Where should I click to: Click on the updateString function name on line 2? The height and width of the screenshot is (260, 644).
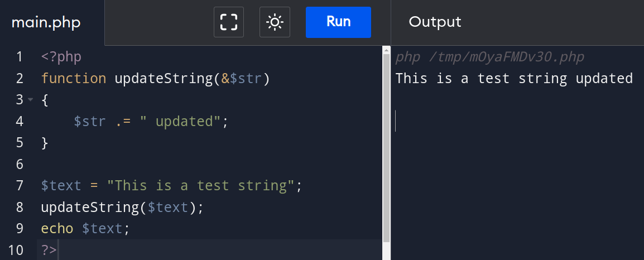tap(164, 79)
